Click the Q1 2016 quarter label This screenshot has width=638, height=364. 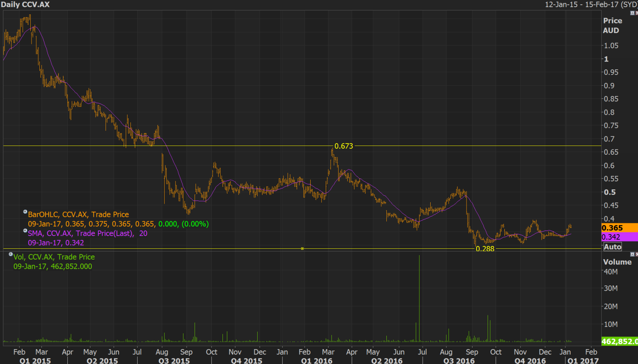(317, 360)
